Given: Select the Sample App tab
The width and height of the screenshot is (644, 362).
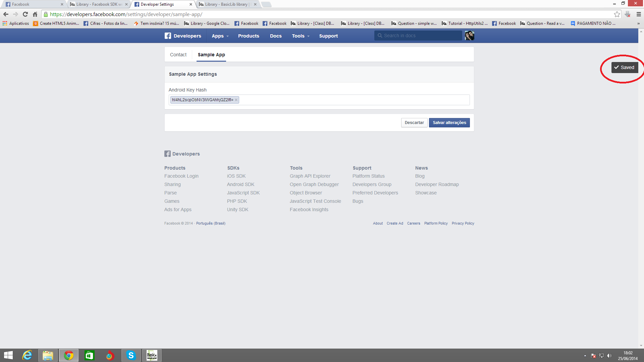Looking at the screenshot, I should click(x=211, y=55).
